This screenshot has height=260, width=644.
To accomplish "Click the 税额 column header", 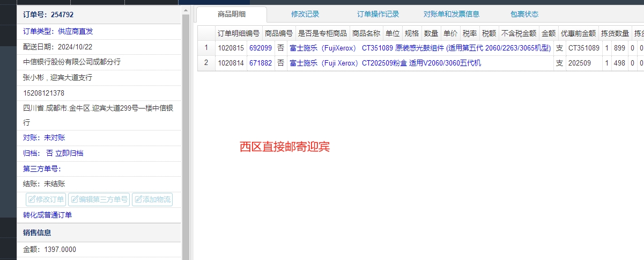I will click(x=489, y=33).
